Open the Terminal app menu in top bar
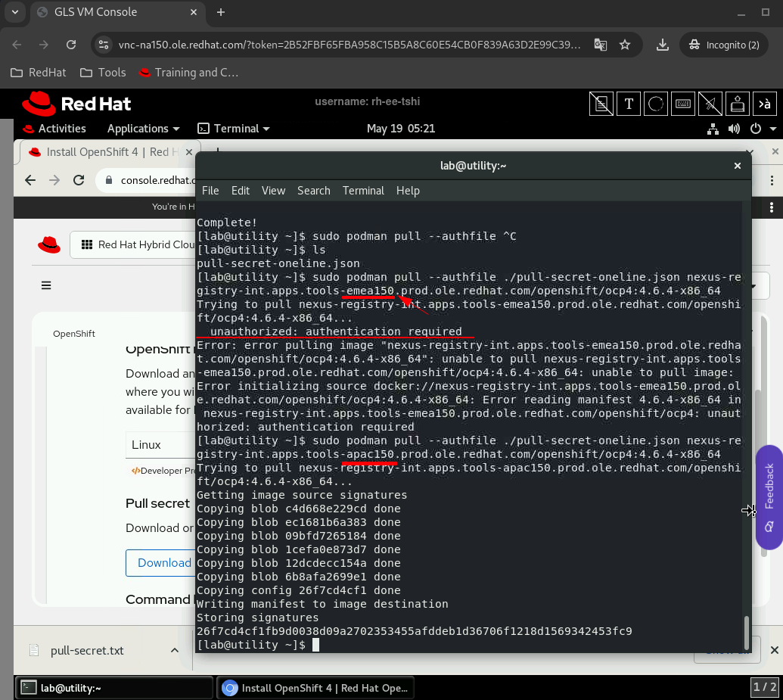Screen dimensions: 783x700 pos(234,129)
